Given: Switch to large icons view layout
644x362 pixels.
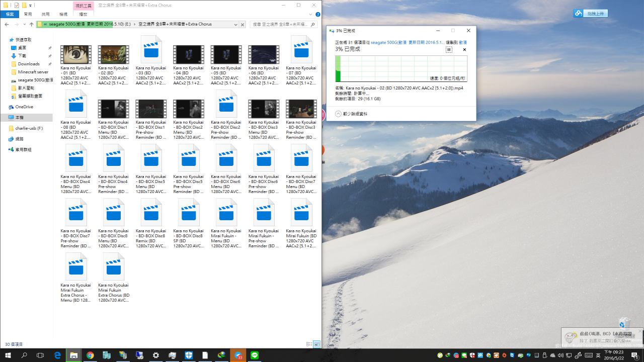Looking at the screenshot, I should click(316, 344).
